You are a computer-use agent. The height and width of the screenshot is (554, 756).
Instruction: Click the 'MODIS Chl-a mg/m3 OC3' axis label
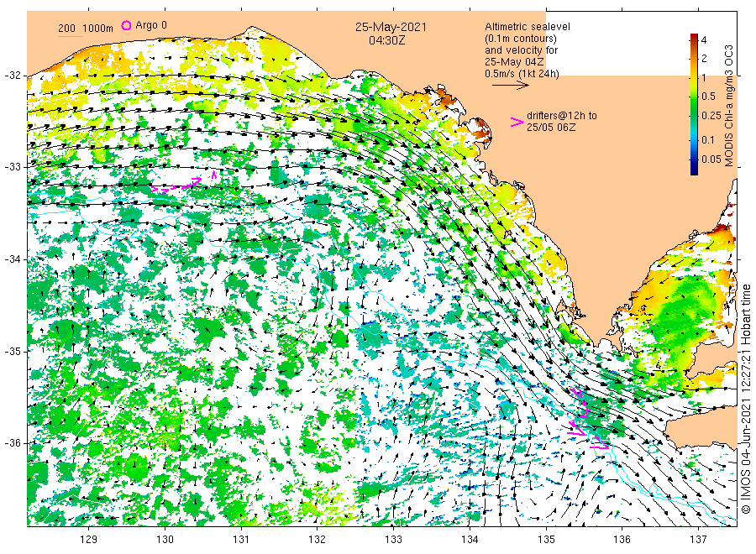(x=729, y=106)
